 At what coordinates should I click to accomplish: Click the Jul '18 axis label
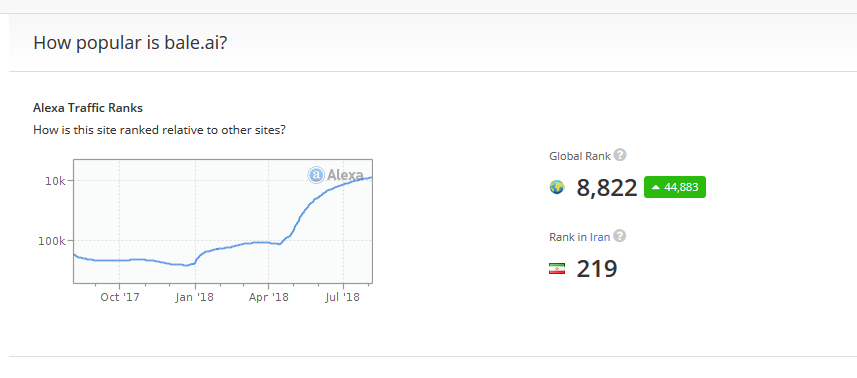[343, 298]
